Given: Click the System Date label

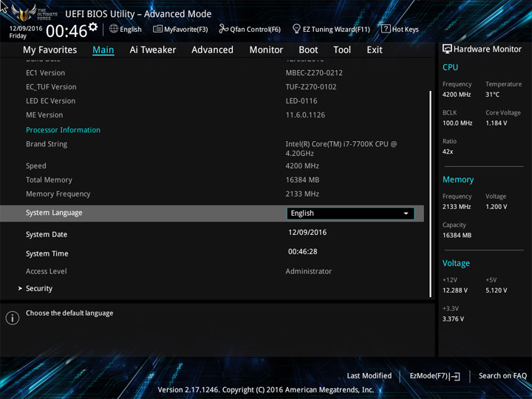Looking at the screenshot, I should (47, 234).
